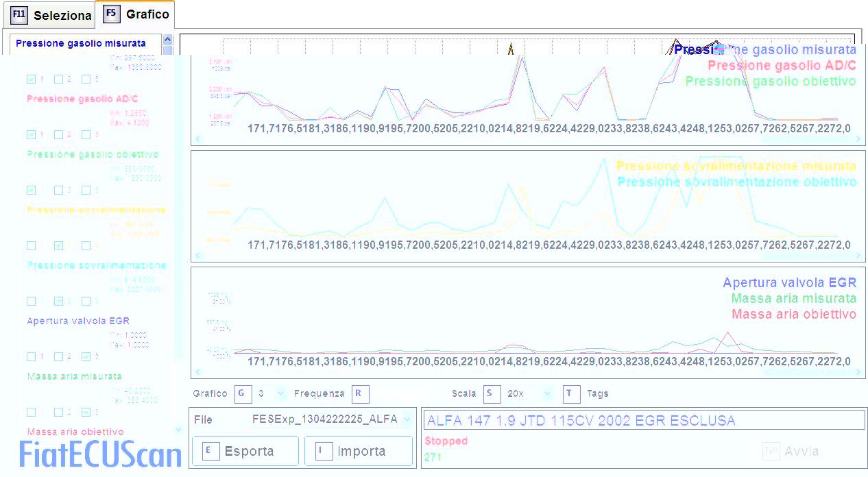868x477 pixels.
Task: Click the Stopped status text
Action: (446, 441)
